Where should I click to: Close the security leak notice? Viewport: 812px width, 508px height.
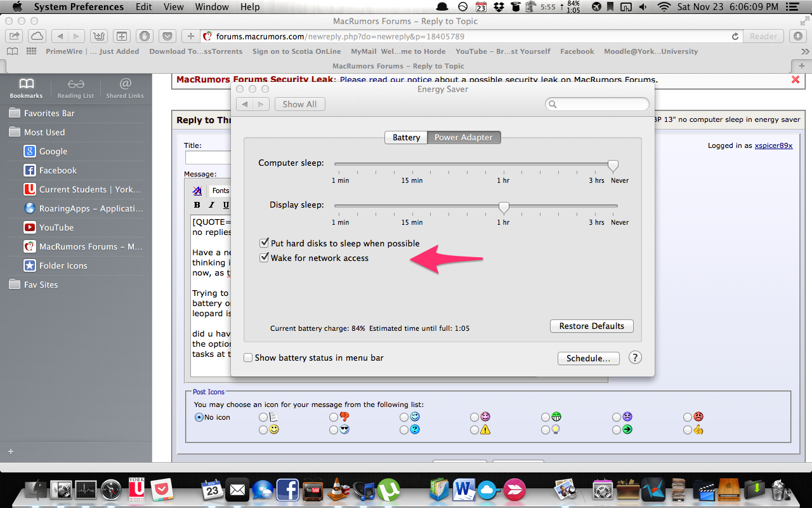coord(796,80)
